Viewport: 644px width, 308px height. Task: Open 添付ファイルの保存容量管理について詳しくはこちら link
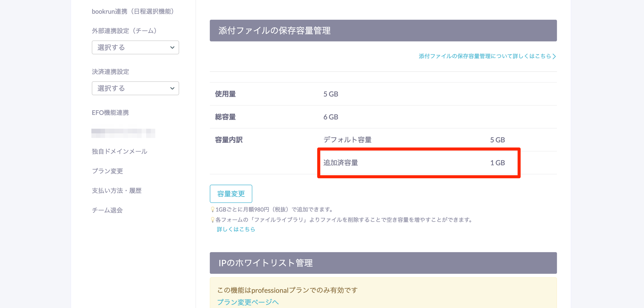[x=487, y=56]
